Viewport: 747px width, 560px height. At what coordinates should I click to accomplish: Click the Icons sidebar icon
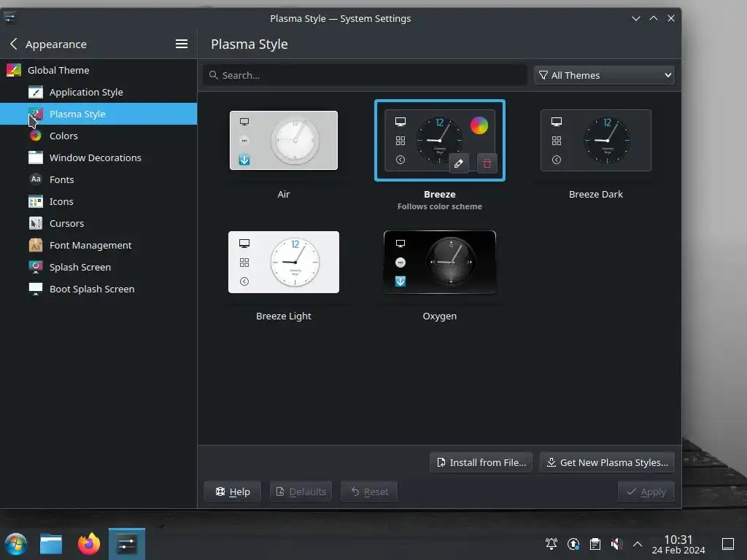pos(36,201)
